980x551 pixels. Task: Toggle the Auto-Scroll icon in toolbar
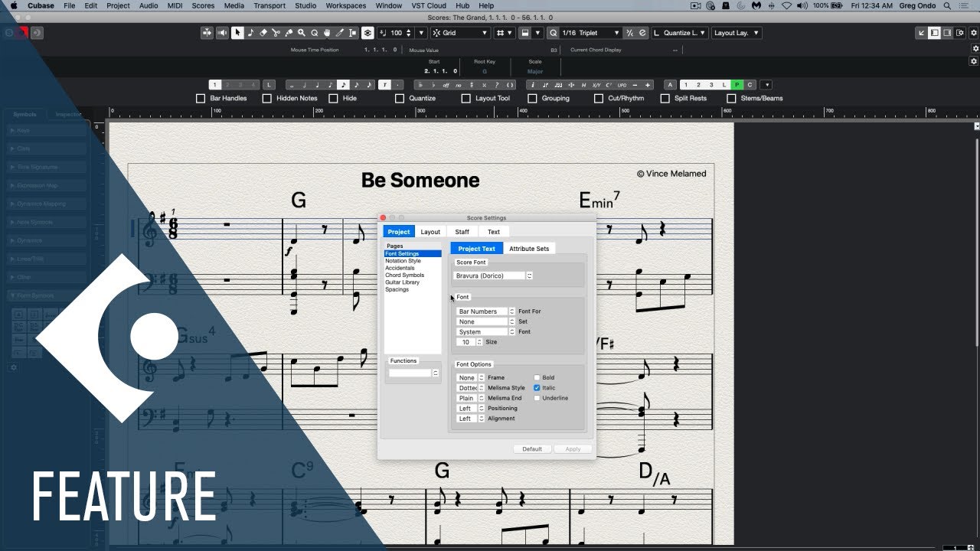pos(207,33)
